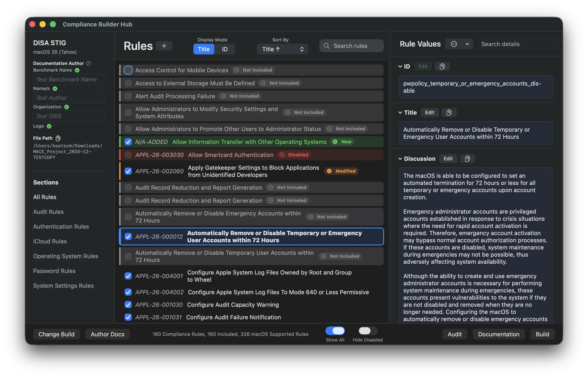This screenshot has width=588, height=378.
Task: Open the Sort By Title dropdown
Action: coord(282,49)
